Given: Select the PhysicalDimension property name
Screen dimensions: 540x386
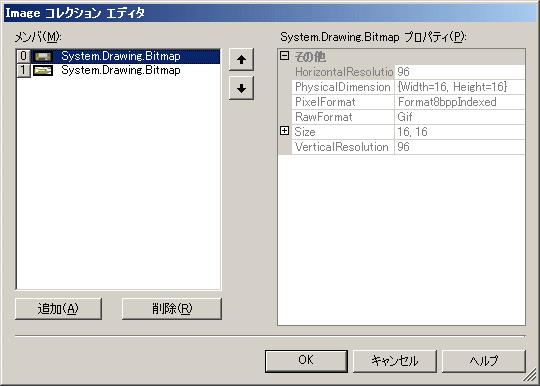Looking at the screenshot, I should [x=343, y=87].
